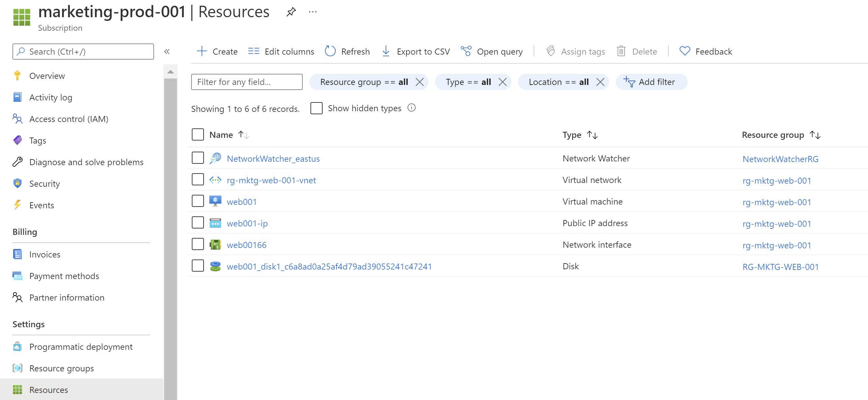This screenshot has width=868, height=400.
Task: Click the Invoices icon
Action: pyautogui.click(x=18, y=254)
